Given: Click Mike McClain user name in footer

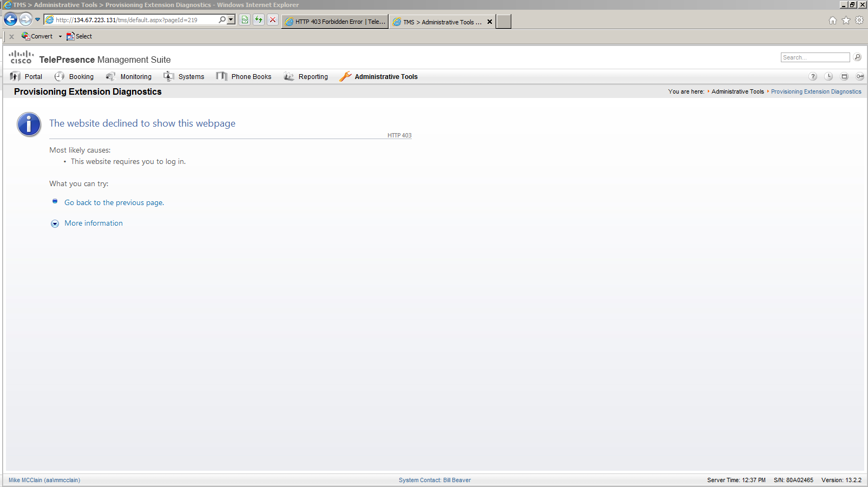Looking at the screenshot, I should [44, 480].
